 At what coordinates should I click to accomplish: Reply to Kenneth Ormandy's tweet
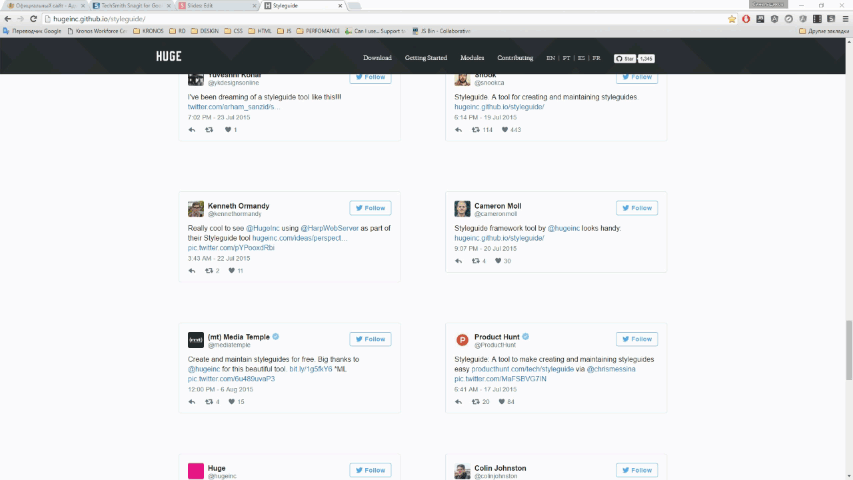point(191,270)
